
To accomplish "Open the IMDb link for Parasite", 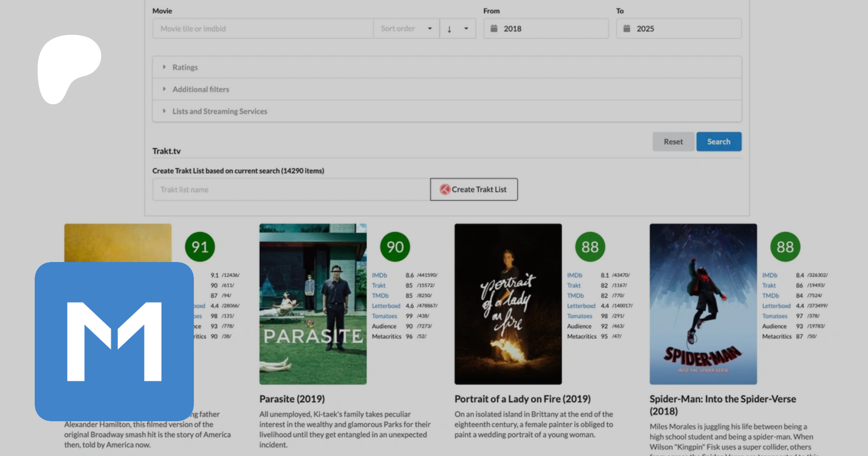I will click(x=380, y=276).
